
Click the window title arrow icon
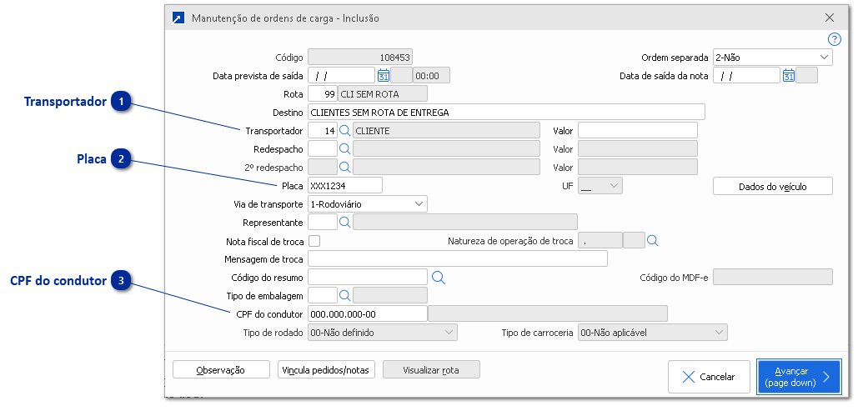click(x=178, y=18)
